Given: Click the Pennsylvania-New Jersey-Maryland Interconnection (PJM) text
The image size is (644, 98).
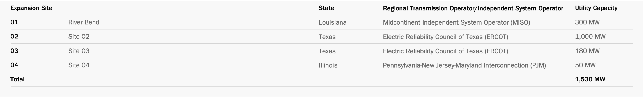Looking at the screenshot, I should point(464,65).
